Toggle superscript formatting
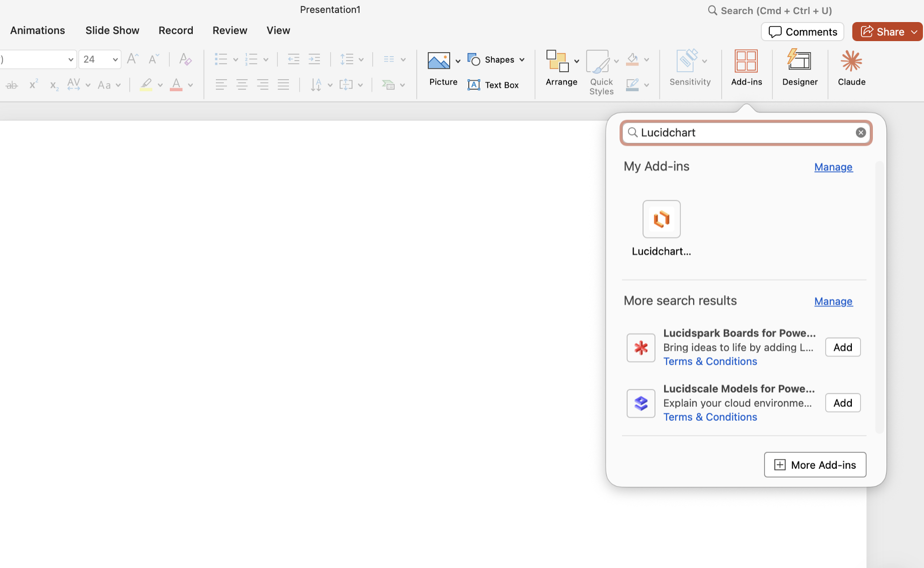Viewport: 924px width, 568px height. 33,85
